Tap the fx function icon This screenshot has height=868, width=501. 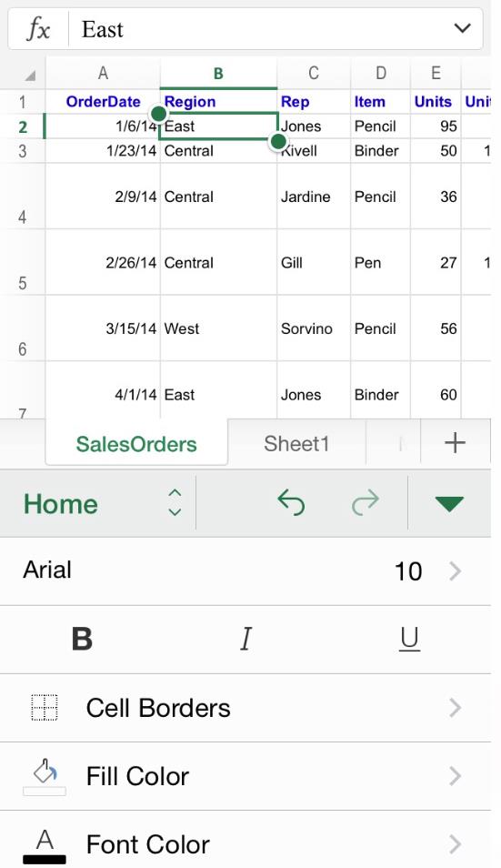pos(39,29)
